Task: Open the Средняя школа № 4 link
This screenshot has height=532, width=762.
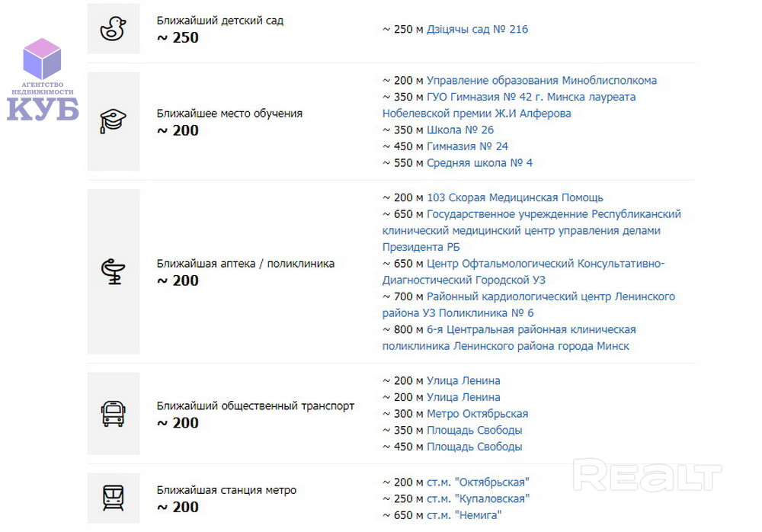Action: click(479, 163)
